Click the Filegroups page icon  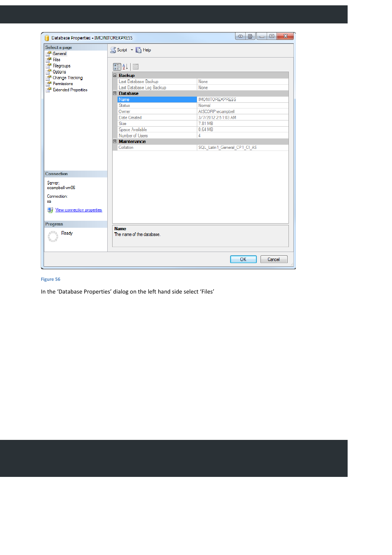pyautogui.click(x=48, y=66)
